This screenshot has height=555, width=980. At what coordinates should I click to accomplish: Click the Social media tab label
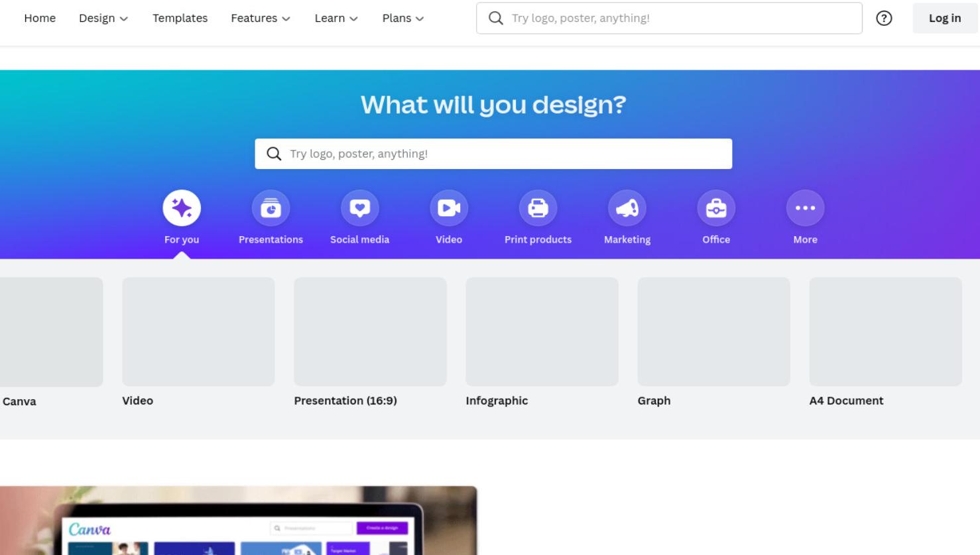pos(360,239)
